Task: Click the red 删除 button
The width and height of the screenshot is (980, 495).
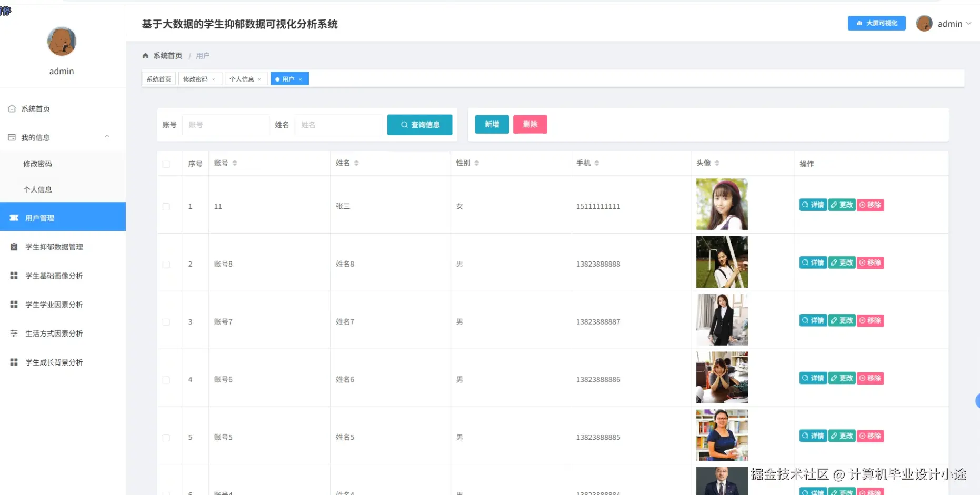Action: tap(530, 124)
